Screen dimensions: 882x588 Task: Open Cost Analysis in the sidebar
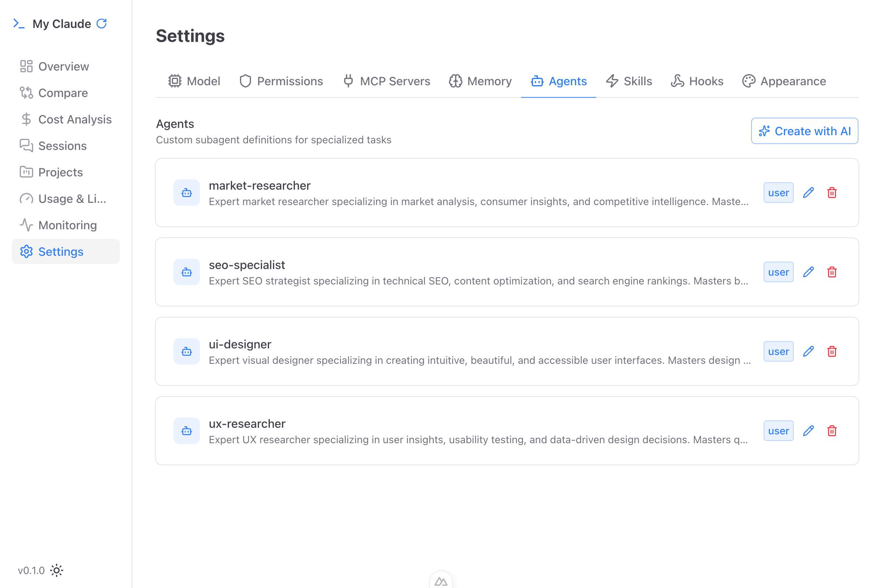click(x=66, y=119)
